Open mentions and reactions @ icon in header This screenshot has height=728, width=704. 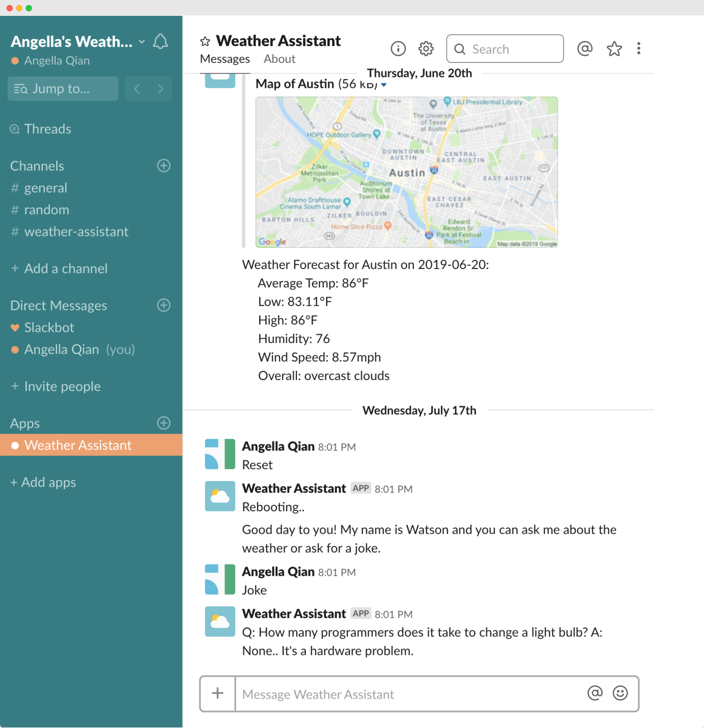coord(584,49)
